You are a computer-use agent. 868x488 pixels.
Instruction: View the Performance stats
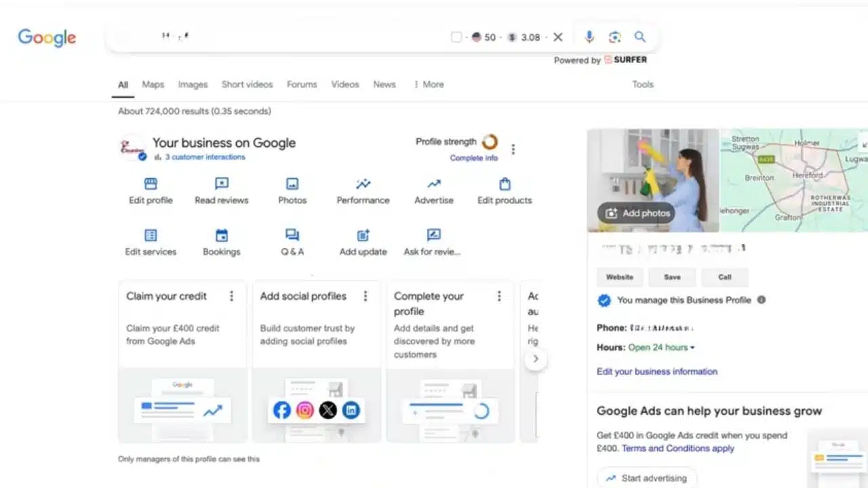[363, 191]
